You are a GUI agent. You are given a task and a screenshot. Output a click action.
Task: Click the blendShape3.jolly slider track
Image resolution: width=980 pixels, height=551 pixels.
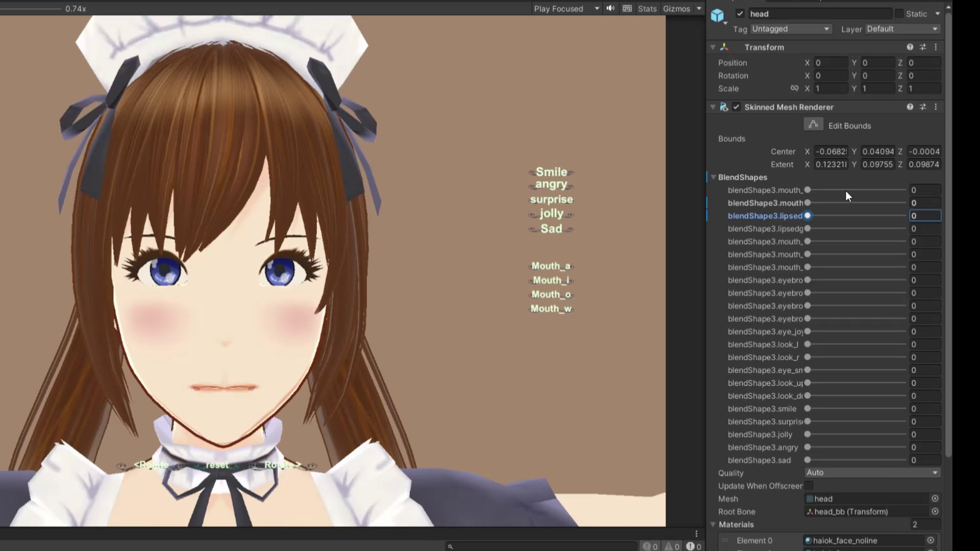[856, 434]
